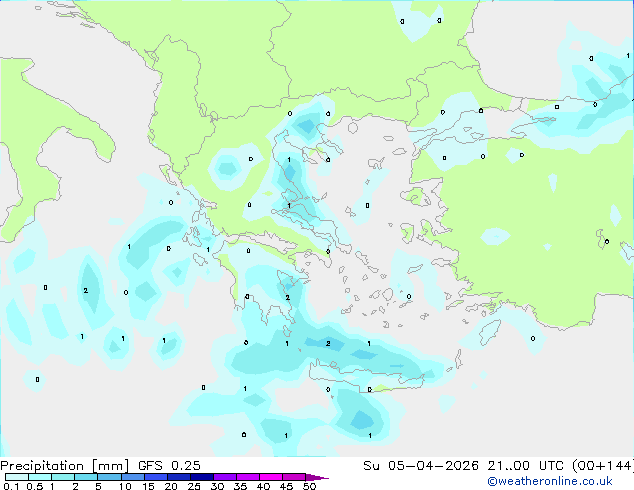Viewport: 634px width, 490px height.
Task: Click the legend tick label '15'
Action: click(x=148, y=486)
